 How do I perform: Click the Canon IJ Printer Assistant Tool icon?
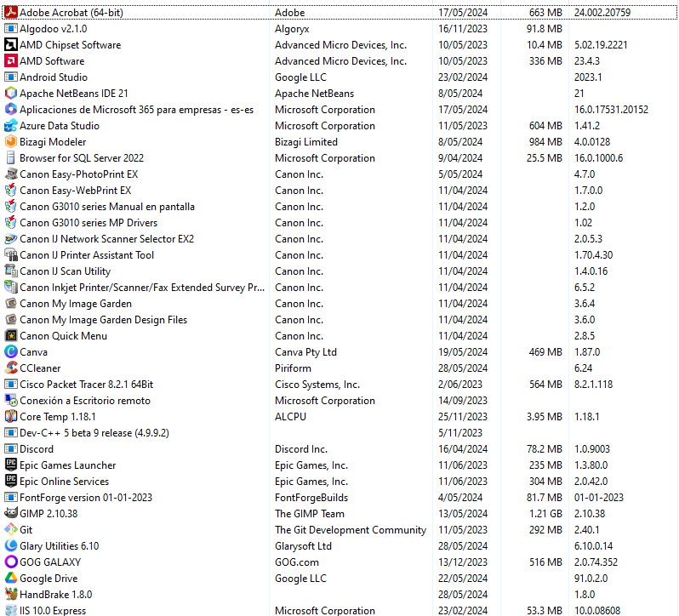pyautogui.click(x=11, y=255)
